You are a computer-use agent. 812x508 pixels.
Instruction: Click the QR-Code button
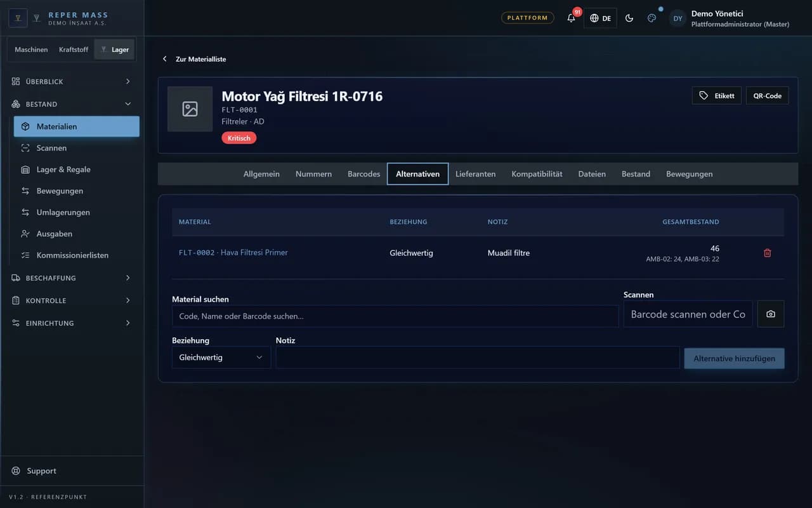pyautogui.click(x=768, y=96)
